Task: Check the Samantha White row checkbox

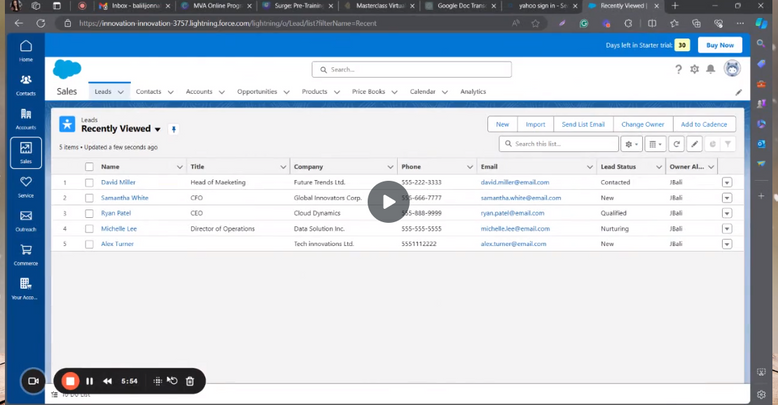Action: pos(89,198)
